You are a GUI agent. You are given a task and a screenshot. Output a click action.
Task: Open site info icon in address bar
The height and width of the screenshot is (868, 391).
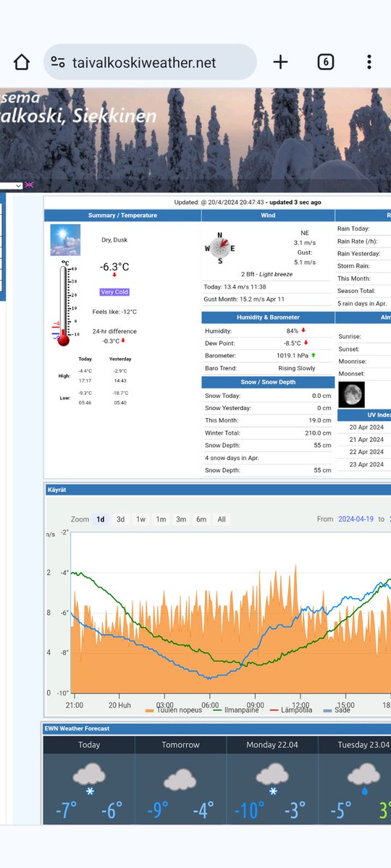(58, 63)
